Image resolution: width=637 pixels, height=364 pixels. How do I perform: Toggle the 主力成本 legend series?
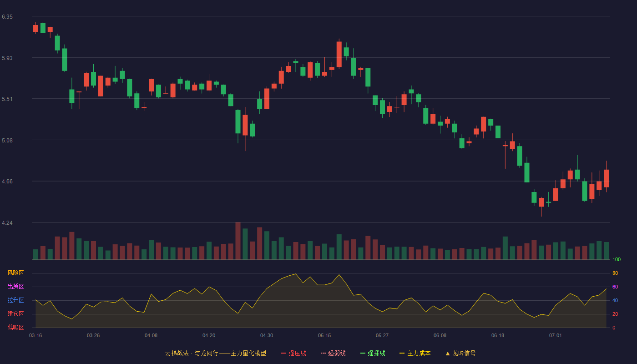point(415,353)
